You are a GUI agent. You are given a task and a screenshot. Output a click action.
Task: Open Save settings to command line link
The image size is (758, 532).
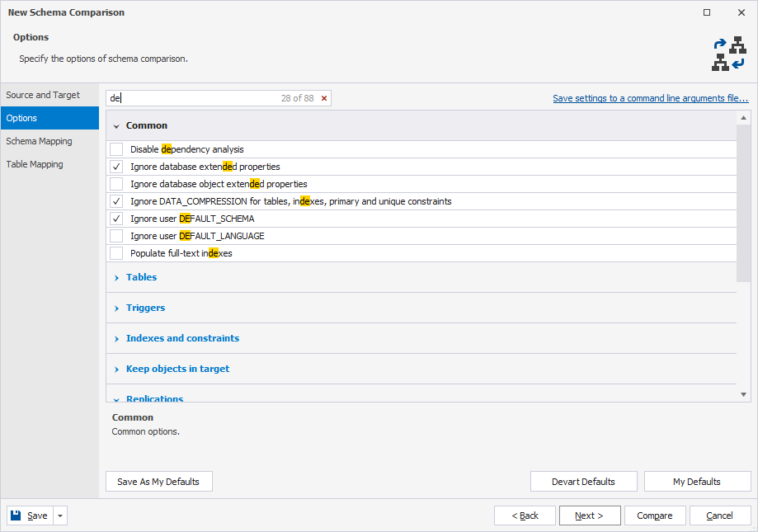click(650, 98)
